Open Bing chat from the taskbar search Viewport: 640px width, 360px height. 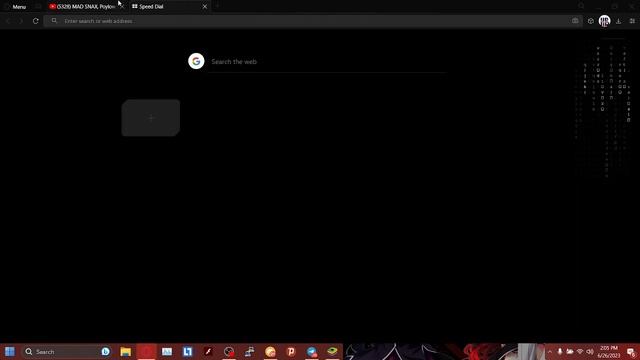[x=105, y=351]
